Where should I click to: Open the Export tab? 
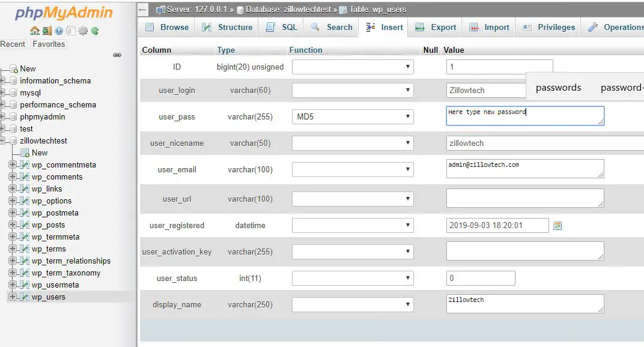[x=436, y=27]
